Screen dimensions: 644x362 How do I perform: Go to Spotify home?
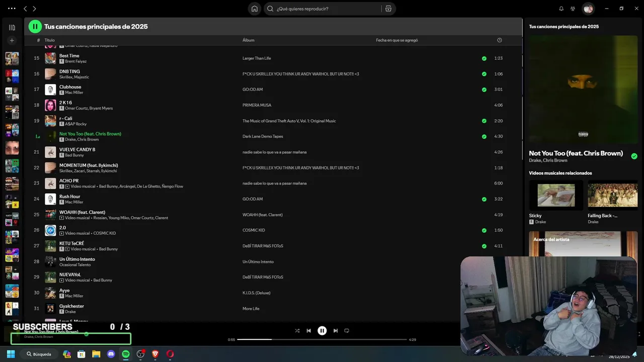coord(255,9)
